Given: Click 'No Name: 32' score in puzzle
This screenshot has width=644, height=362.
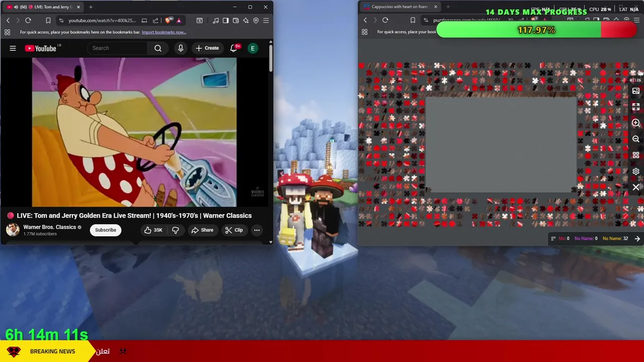Looking at the screenshot, I should pyautogui.click(x=615, y=239).
